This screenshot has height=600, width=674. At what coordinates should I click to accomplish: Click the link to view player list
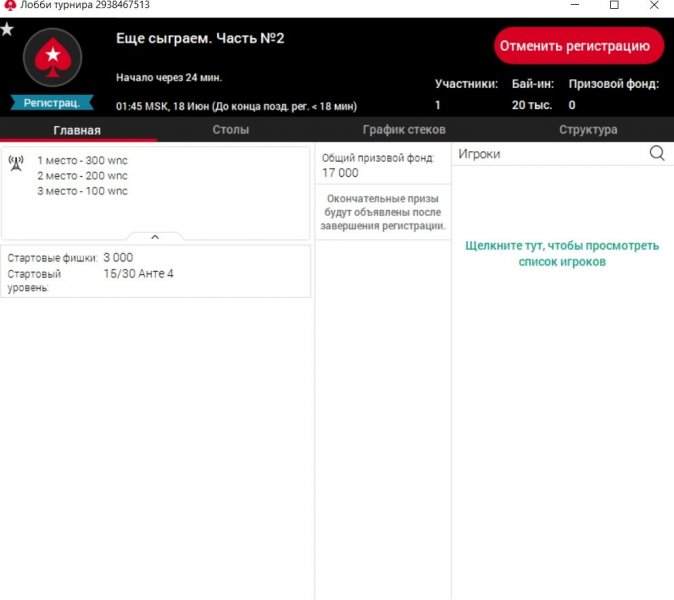tap(562, 253)
